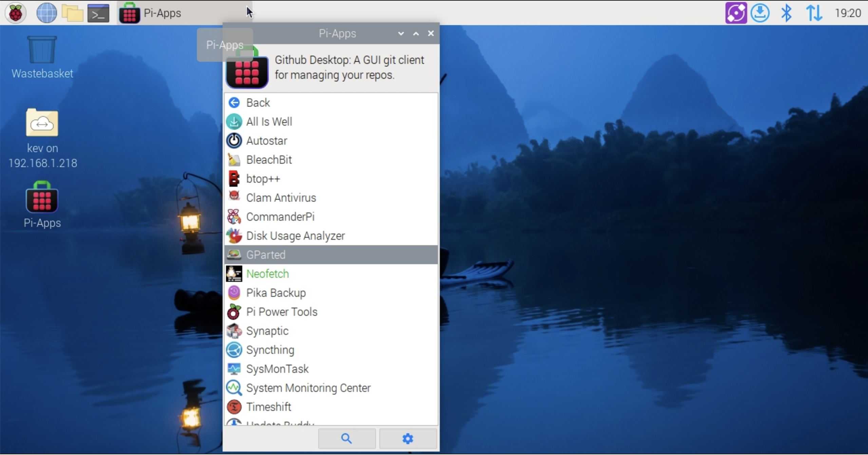Choose the Pi Power Tools entry text
Screen dimensions: 868x455
[x=282, y=312]
